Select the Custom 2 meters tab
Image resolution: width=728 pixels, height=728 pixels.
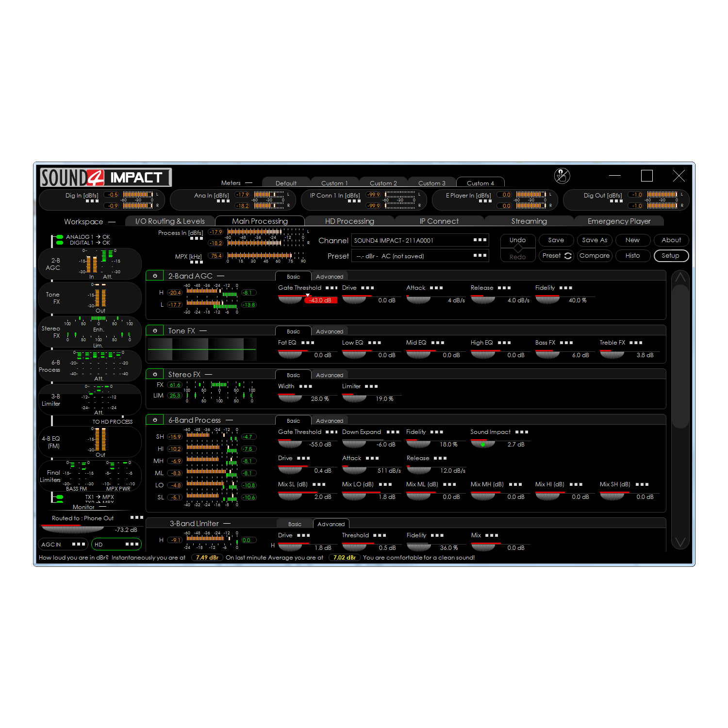pyautogui.click(x=383, y=183)
